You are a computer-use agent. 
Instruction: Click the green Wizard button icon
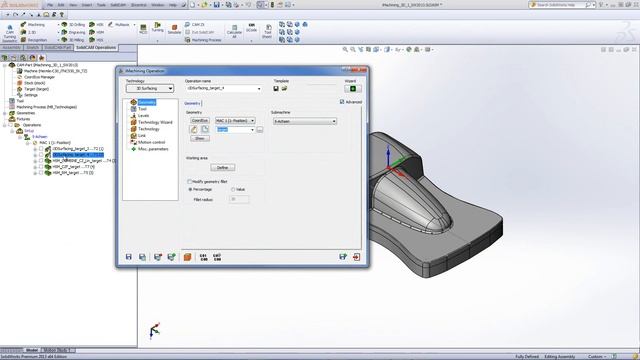pyautogui.click(x=353, y=89)
